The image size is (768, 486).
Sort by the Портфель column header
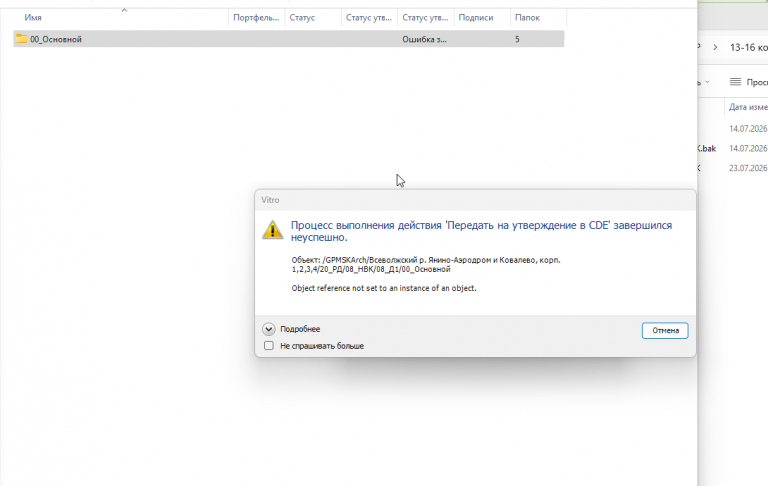tap(256, 18)
